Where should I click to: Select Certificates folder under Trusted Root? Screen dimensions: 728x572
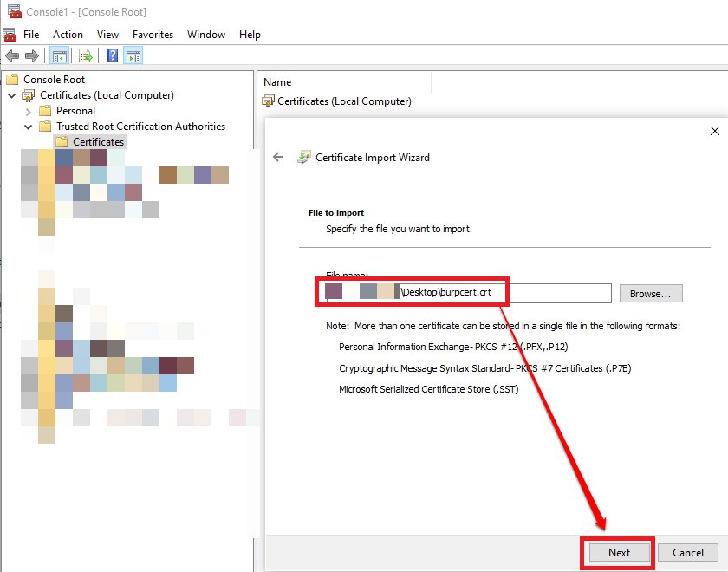(98, 142)
